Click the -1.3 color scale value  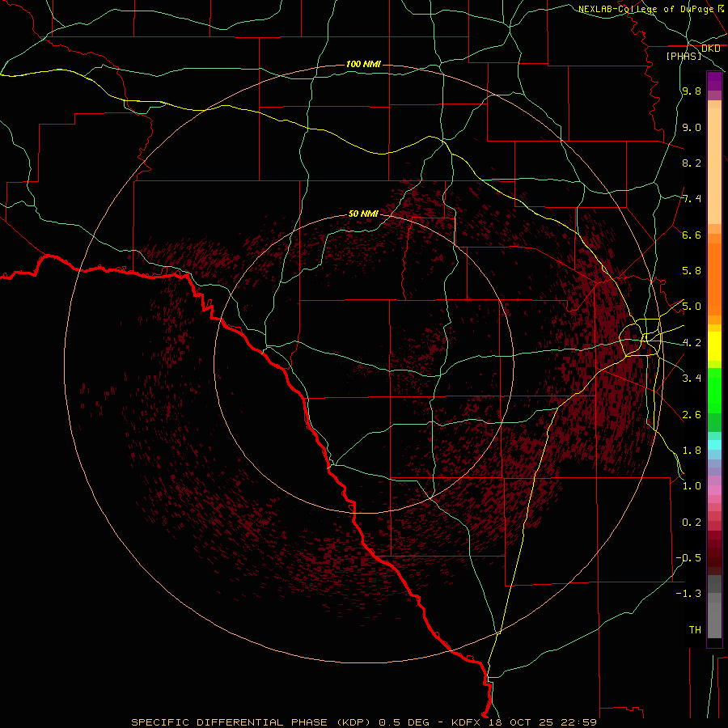point(688,594)
